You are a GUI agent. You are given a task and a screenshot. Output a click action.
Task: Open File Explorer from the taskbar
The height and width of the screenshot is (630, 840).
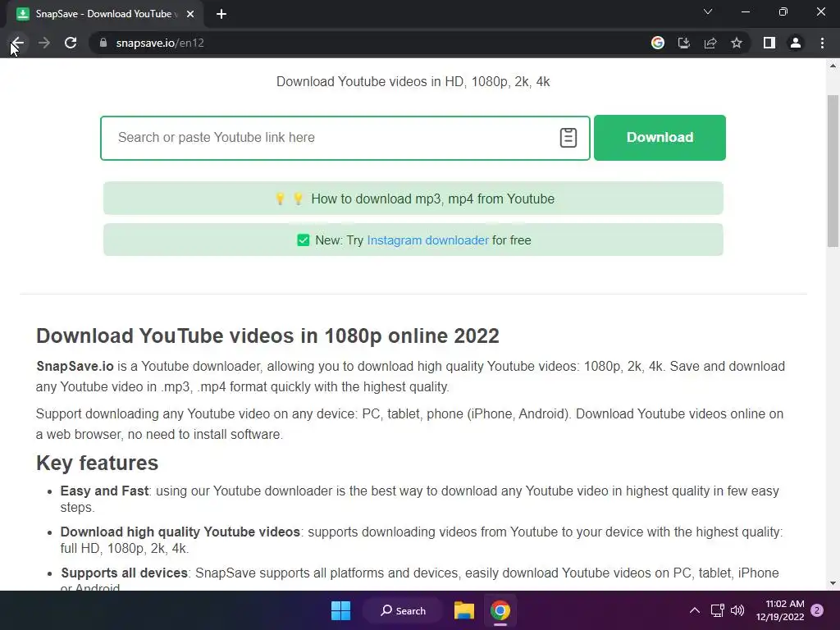tap(464, 610)
